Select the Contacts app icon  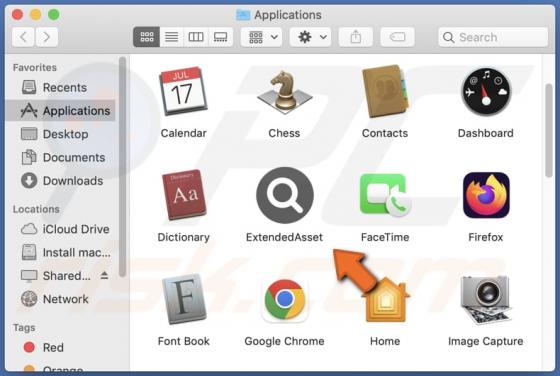coord(385,91)
